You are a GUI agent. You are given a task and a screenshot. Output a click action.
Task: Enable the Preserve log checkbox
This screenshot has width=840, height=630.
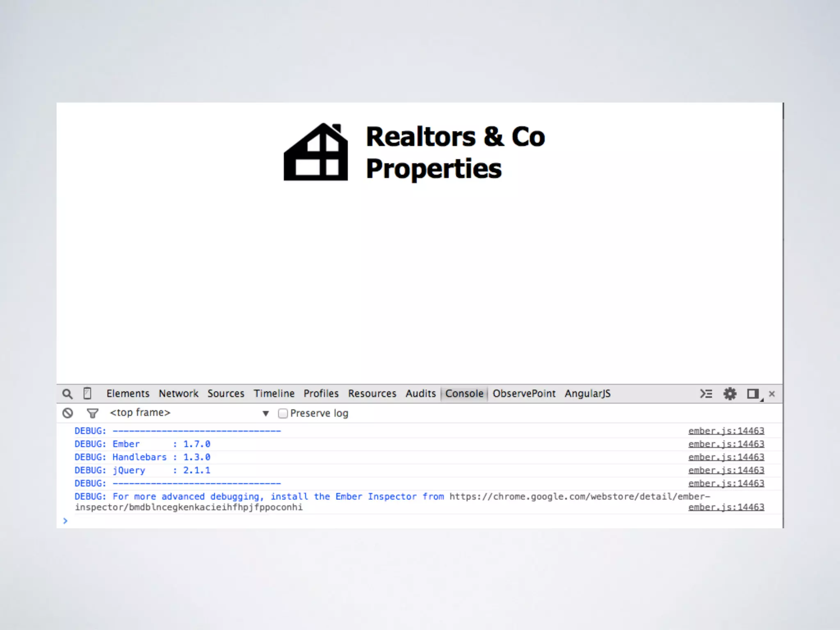283,413
